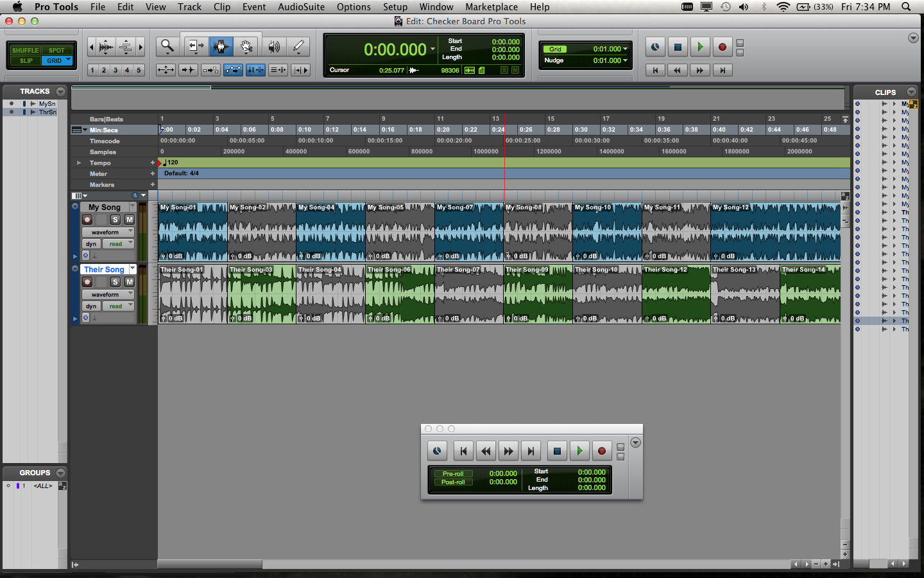This screenshot has height=578, width=924.
Task: Click the Their Song-06 clip in timeline
Action: tap(399, 295)
